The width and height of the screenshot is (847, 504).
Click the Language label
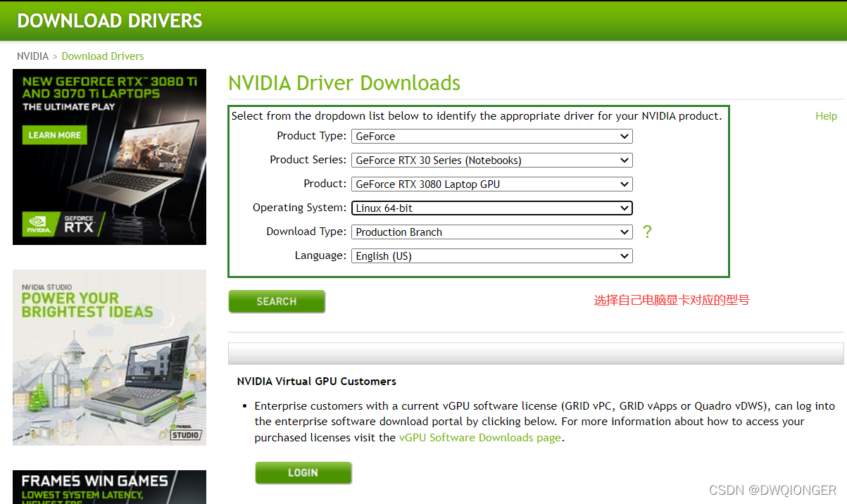tap(321, 256)
